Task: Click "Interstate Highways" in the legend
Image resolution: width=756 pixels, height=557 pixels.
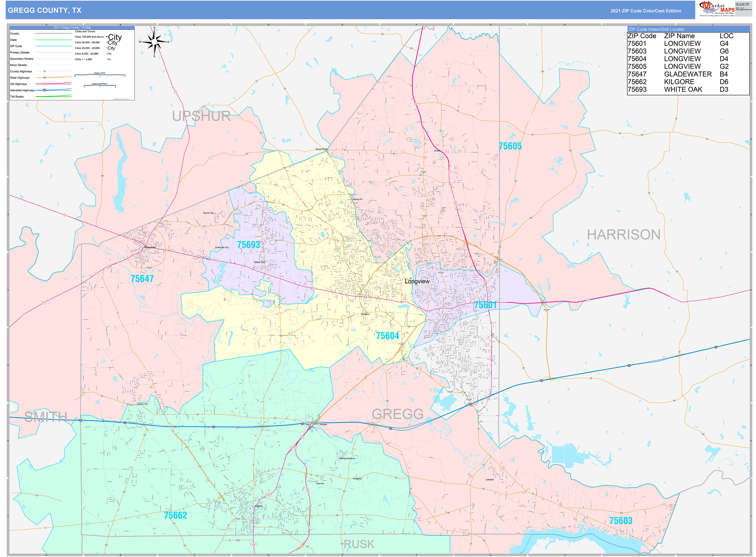Action: (22, 90)
